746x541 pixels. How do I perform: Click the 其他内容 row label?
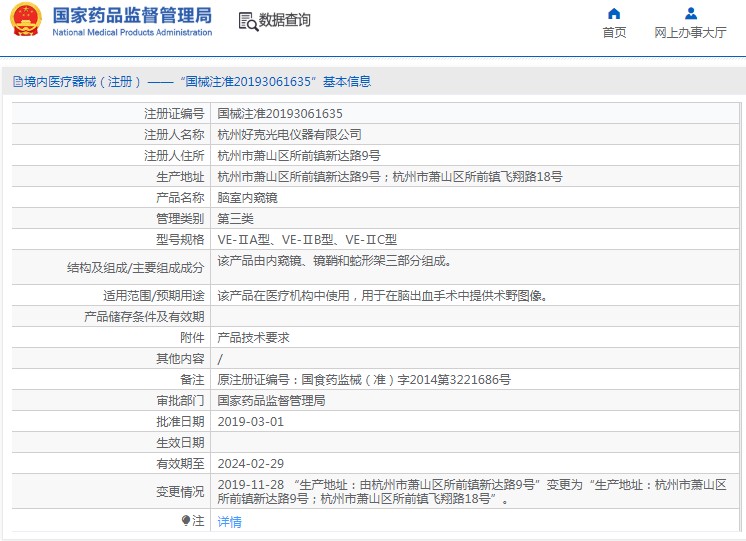180,359
